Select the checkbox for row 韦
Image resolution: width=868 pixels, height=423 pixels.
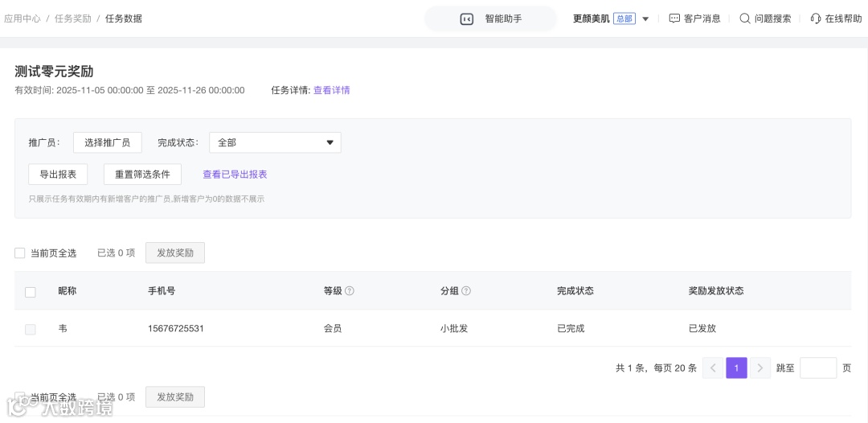point(31,329)
